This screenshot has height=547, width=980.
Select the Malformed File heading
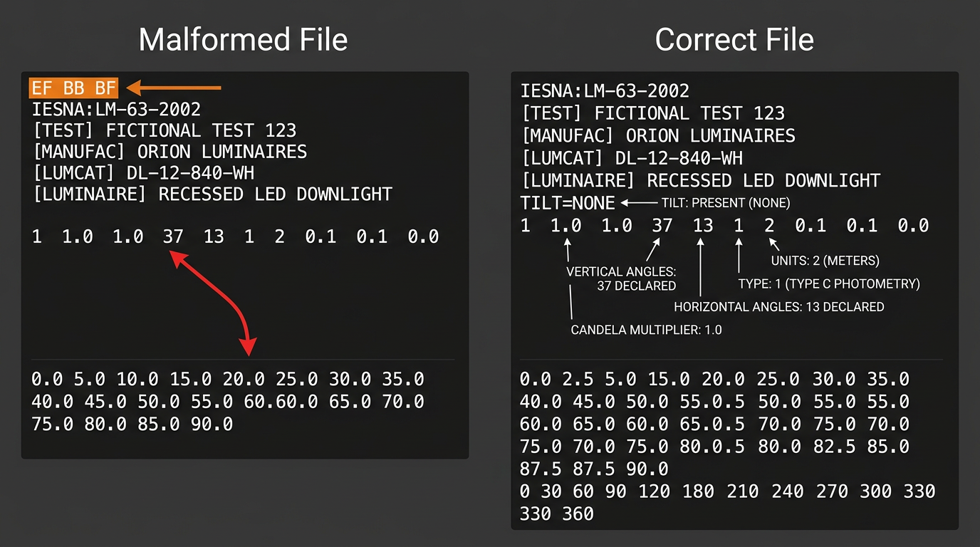243,39
